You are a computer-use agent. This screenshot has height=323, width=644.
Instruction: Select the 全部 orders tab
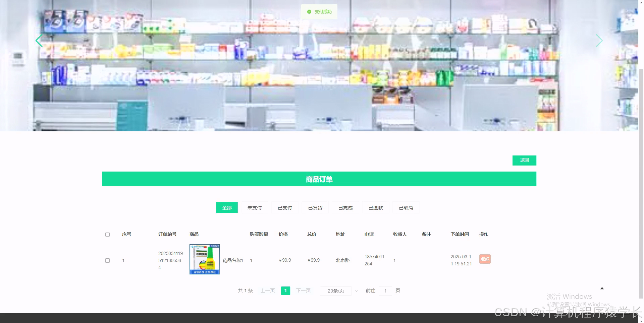227,207
